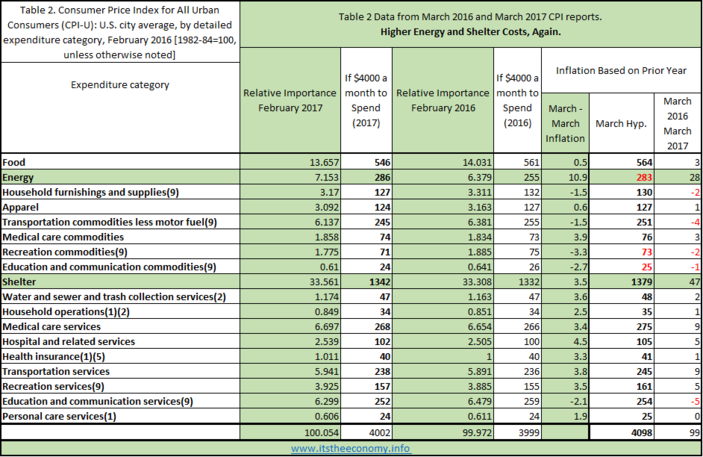The image size is (703, 457).
Task: Click the March - March Inflation header
Action: pyautogui.click(x=565, y=123)
